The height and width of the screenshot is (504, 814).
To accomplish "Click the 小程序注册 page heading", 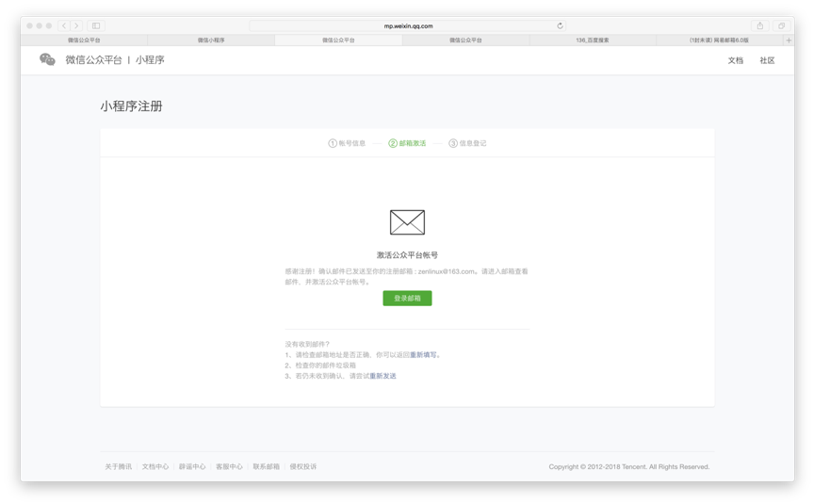I will [131, 106].
